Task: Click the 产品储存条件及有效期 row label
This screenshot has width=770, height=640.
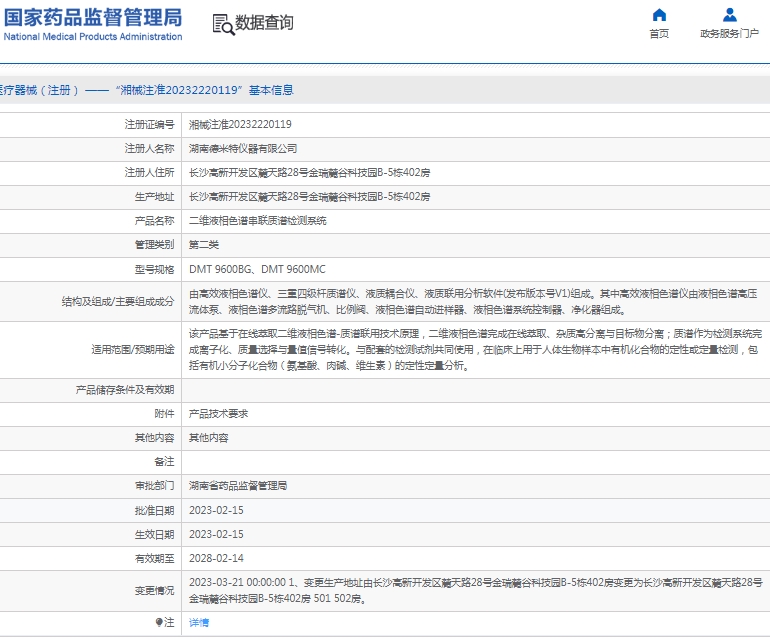Action: (x=125, y=390)
